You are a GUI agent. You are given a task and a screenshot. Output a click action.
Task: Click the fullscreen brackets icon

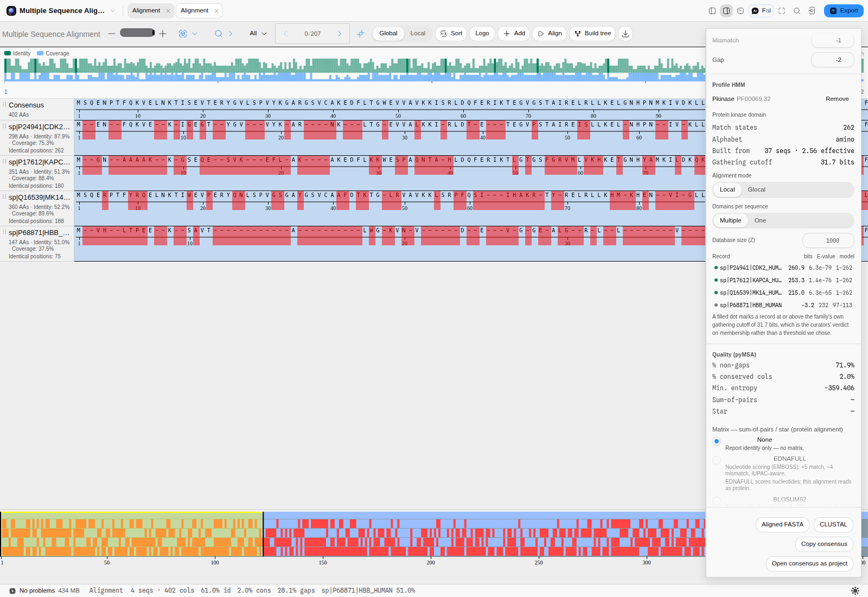(x=782, y=11)
